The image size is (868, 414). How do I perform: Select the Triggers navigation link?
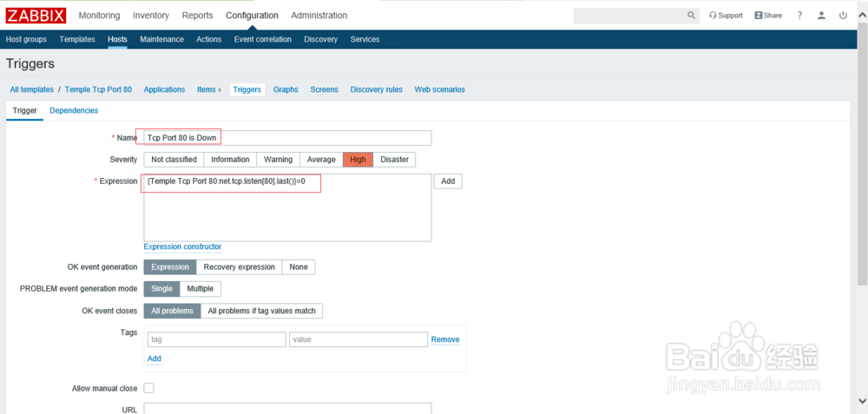click(x=247, y=89)
